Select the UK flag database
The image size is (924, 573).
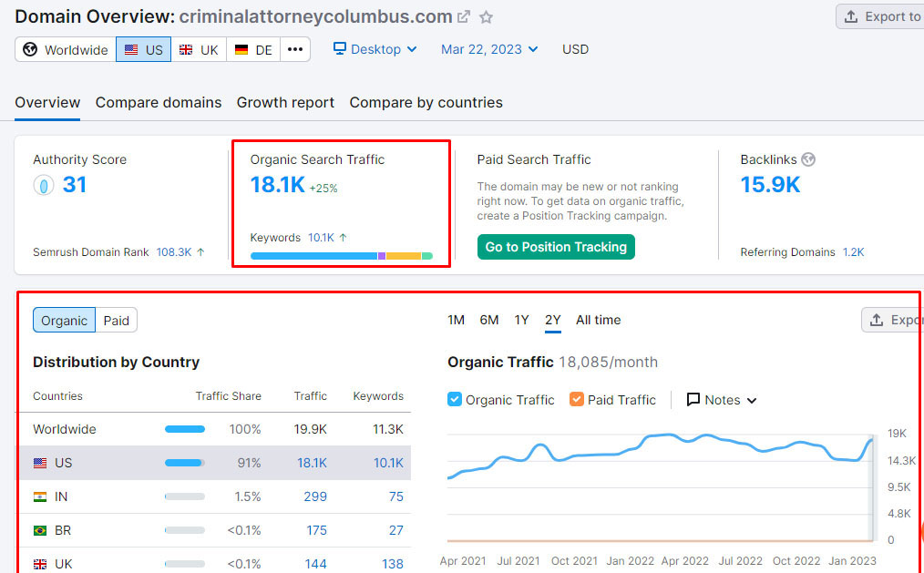click(199, 49)
